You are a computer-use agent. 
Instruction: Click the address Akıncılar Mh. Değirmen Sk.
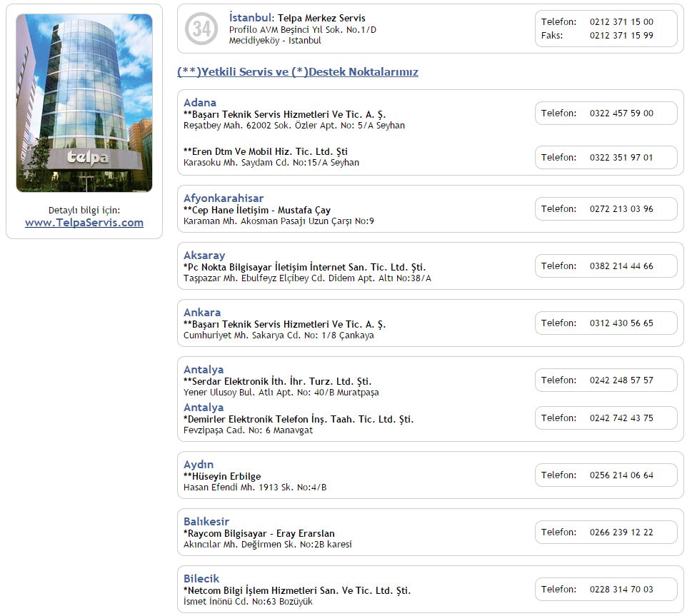pyautogui.click(x=268, y=544)
